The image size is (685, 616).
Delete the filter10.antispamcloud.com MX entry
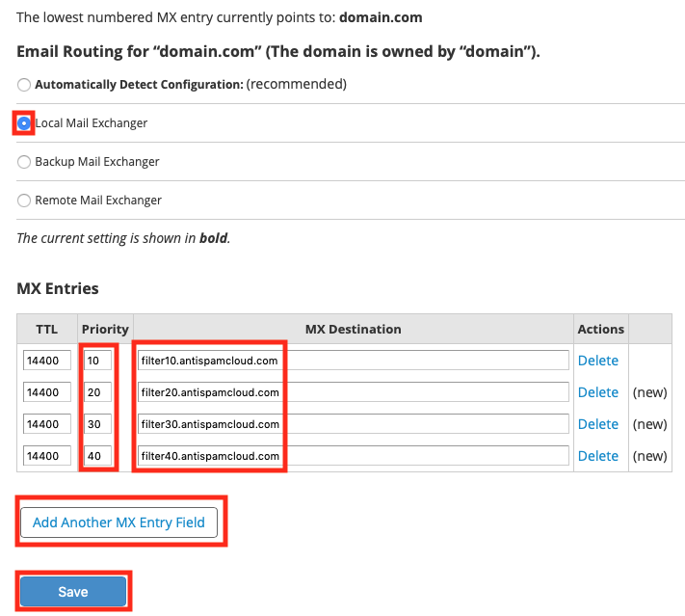click(597, 361)
